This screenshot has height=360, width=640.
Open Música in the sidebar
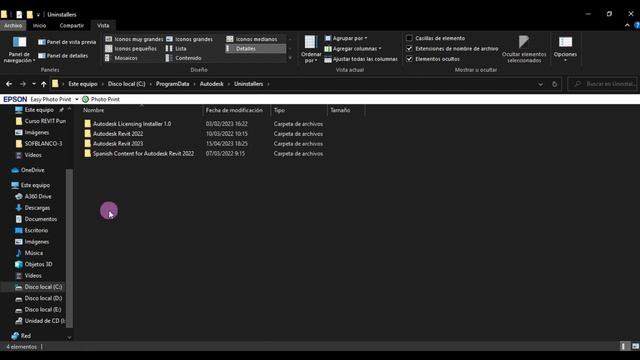point(29,253)
